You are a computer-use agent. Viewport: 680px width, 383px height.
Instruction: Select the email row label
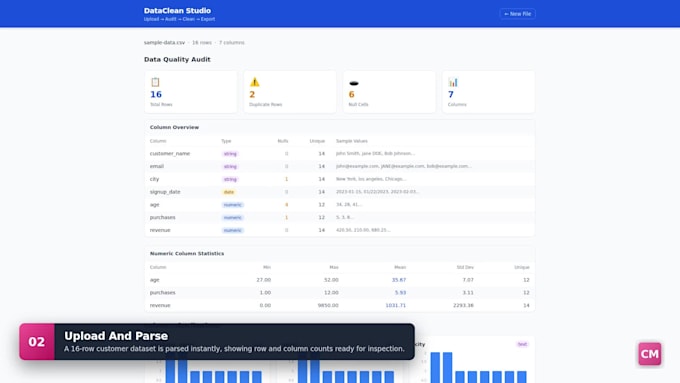pos(157,166)
